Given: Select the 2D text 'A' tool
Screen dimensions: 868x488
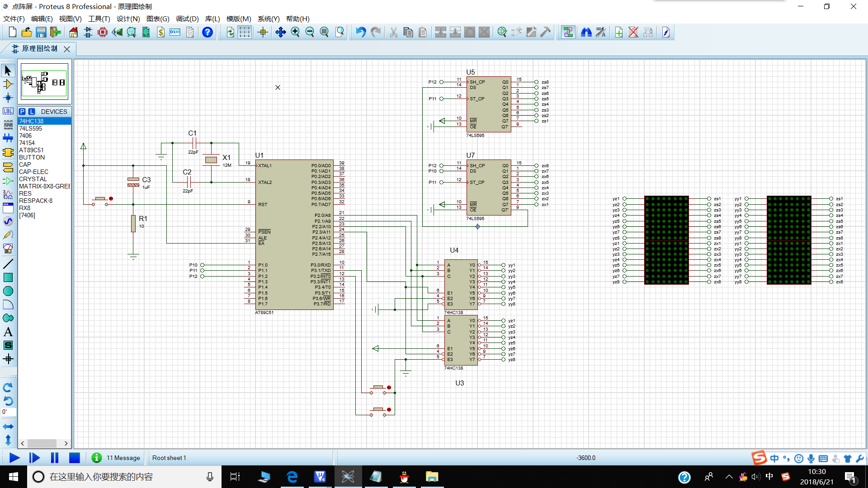Looking at the screenshot, I should pos(8,332).
